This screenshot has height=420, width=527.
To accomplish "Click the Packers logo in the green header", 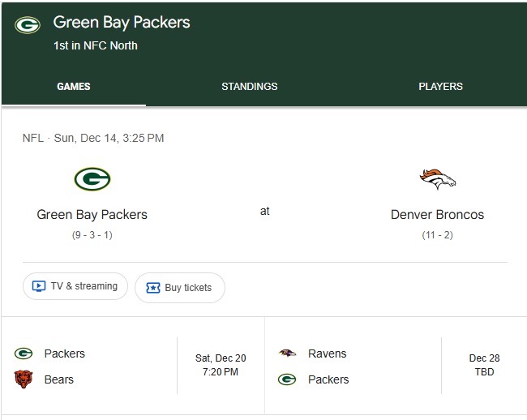I will pos(28,25).
